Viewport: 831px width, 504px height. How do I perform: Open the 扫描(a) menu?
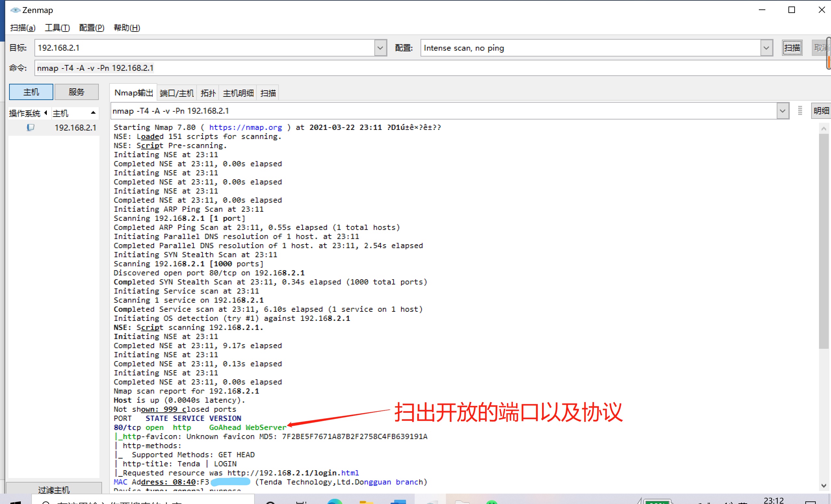point(23,28)
